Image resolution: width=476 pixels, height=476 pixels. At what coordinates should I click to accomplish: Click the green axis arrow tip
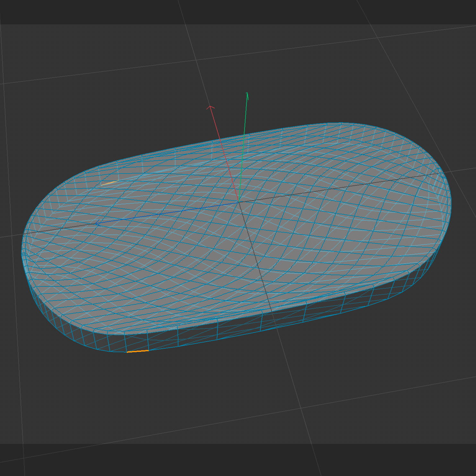[247, 95]
